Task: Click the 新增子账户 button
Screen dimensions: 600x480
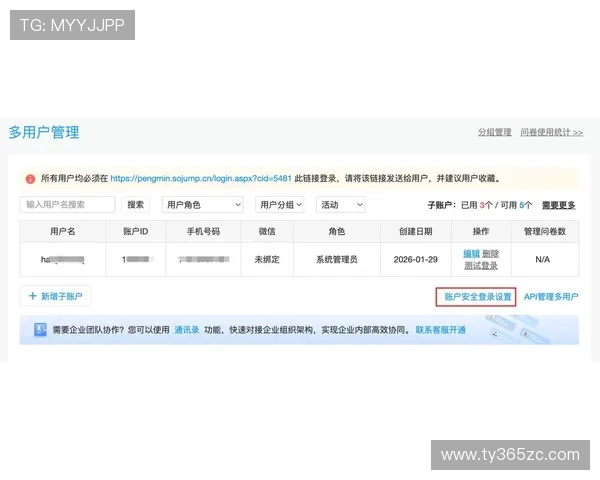Action: [55, 296]
